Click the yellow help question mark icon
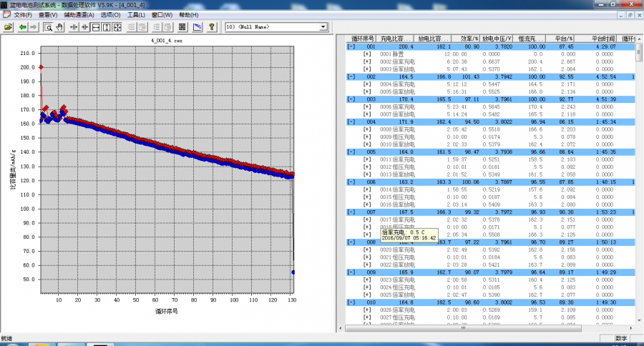This screenshot has height=346, width=644. [212, 27]
